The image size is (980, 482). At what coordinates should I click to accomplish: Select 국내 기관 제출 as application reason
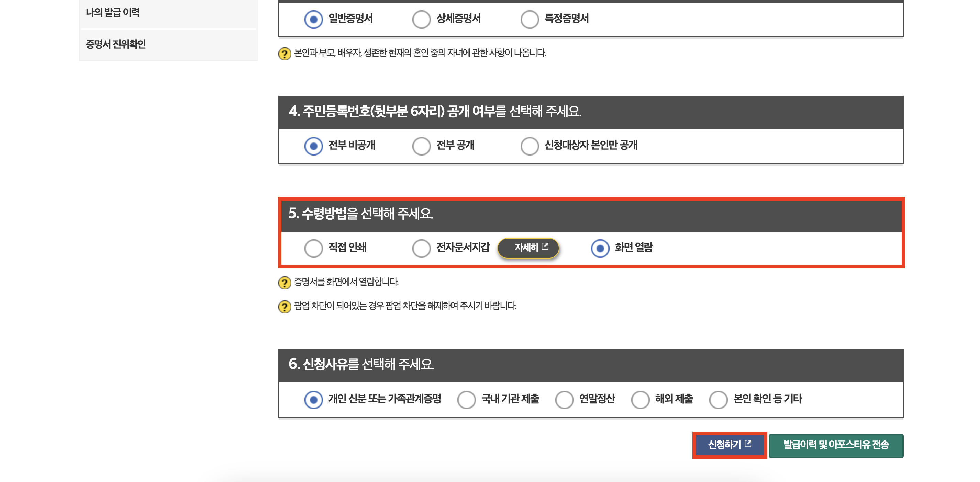466,399
